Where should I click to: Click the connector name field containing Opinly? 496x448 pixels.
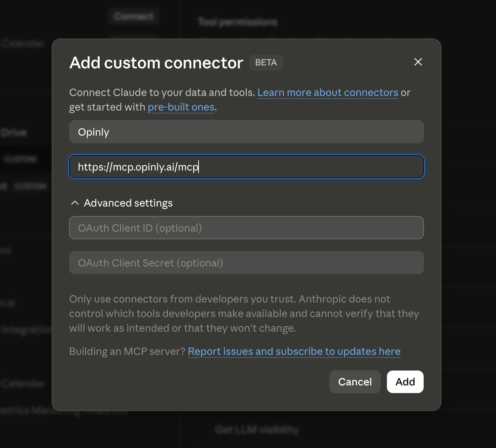[x=247, y=132]
